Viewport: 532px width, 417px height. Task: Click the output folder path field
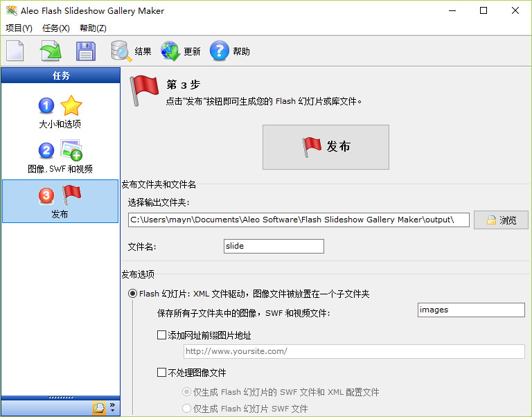click(299, 220)
